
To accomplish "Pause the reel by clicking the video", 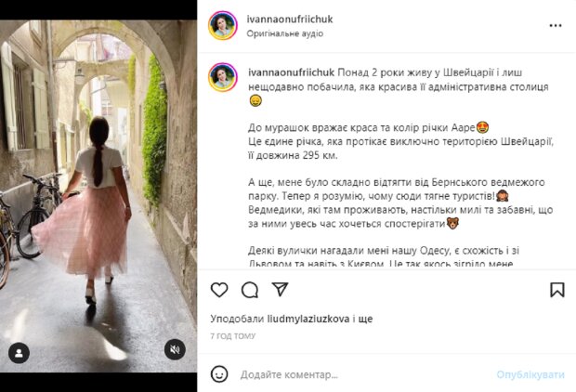I will (x=98, y=196).
